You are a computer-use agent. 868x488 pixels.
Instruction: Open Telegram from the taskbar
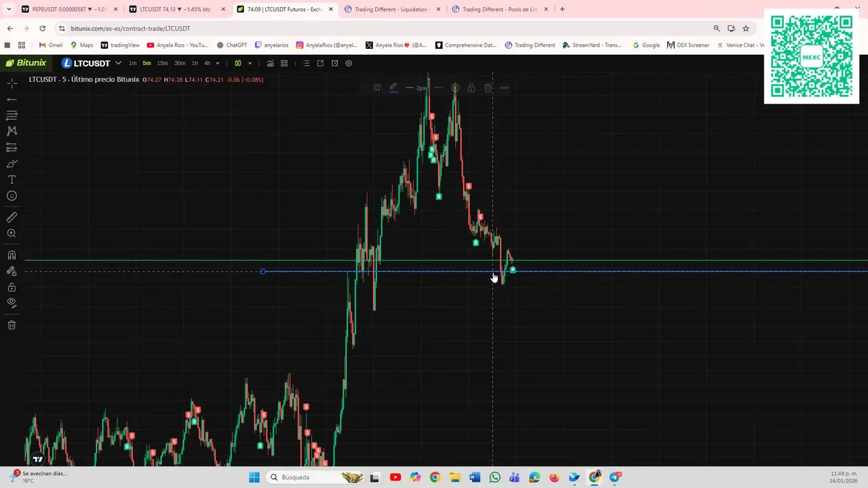tap(615, 477)
